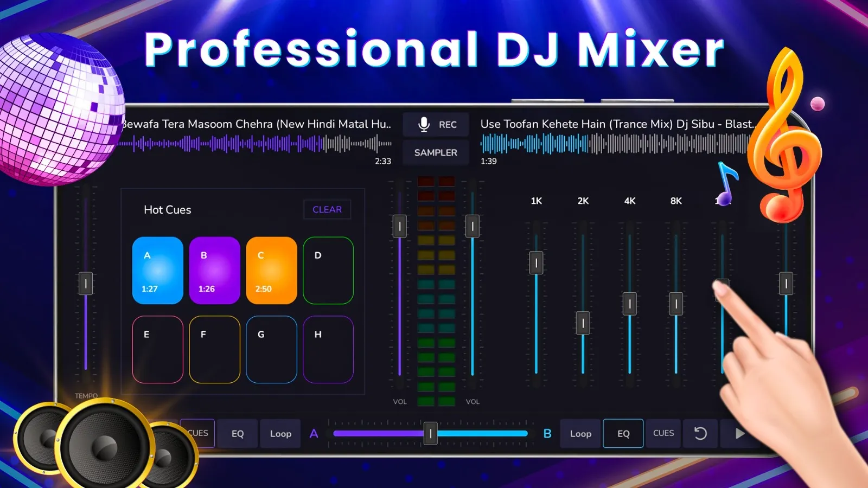Viewport: 868px width, 488px height.
Task: Trigger hot cue B at 1:26
Action: [x=215, y=270]
